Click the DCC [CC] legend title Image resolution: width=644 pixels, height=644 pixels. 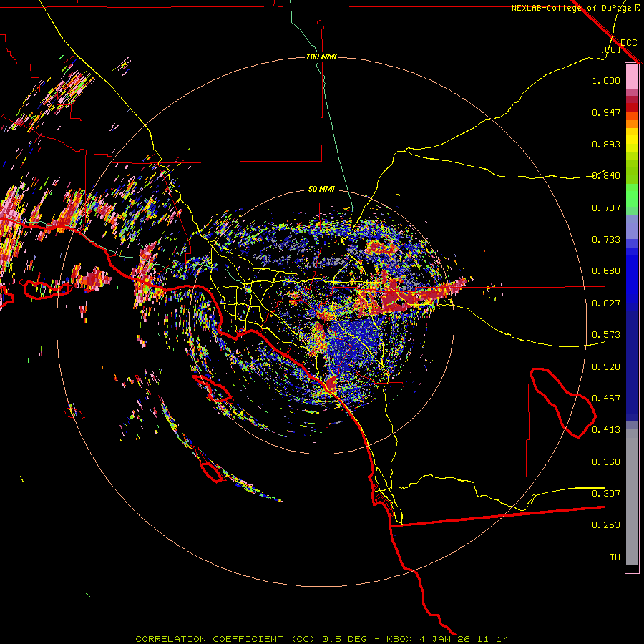coord(619,46)
